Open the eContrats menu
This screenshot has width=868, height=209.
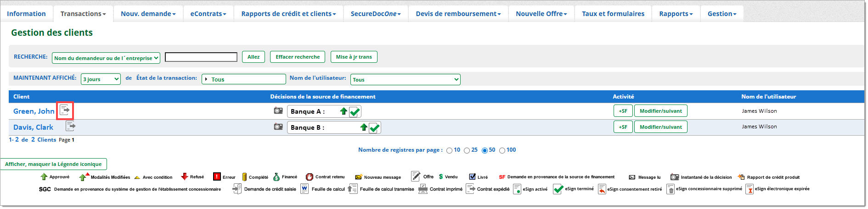[208, 14]
